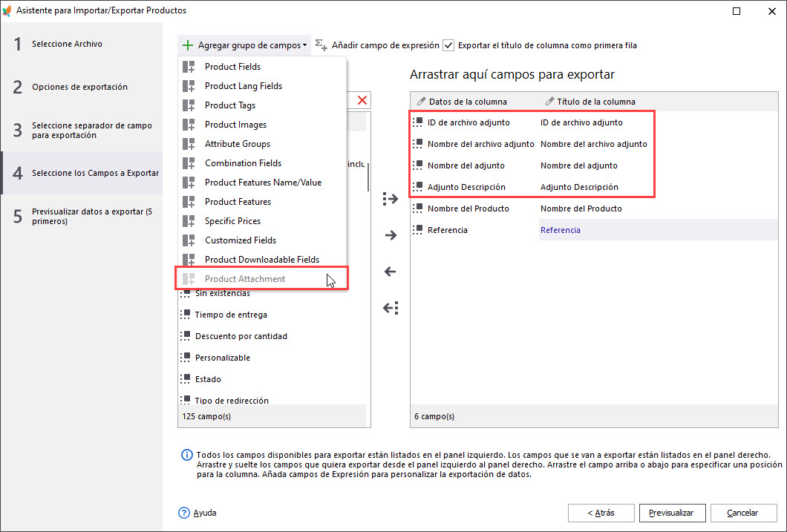Select the Nombre del archivo adjunto row handle
787x532 pixels.
[x=417, y=143]
